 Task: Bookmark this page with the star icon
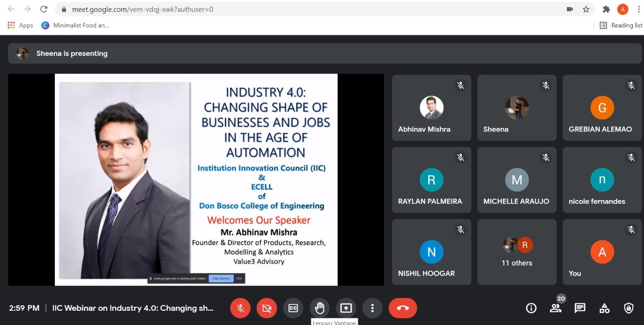pyautogui.click(x=586, y=9)
